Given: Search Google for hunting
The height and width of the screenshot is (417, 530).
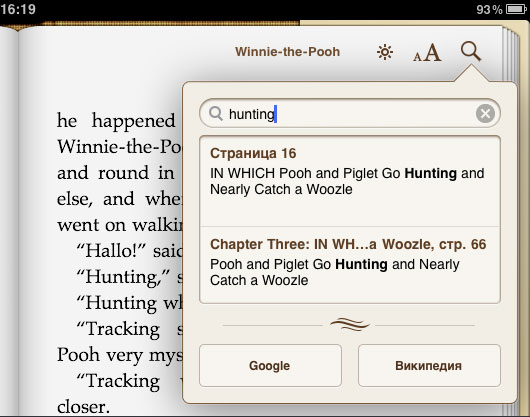Looking at the screenshot, I should pyautogui.click(x=270, y=365).
